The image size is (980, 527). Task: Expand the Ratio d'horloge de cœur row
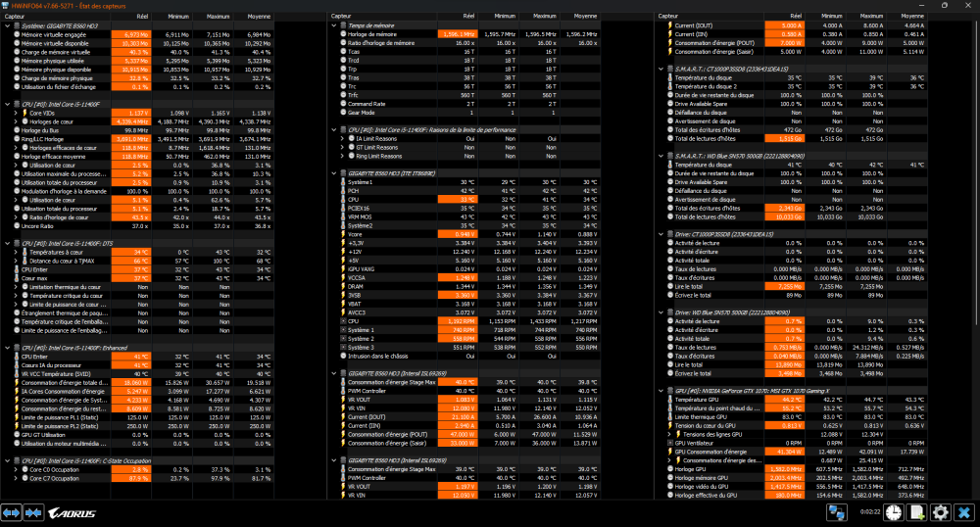click(16, 217)
